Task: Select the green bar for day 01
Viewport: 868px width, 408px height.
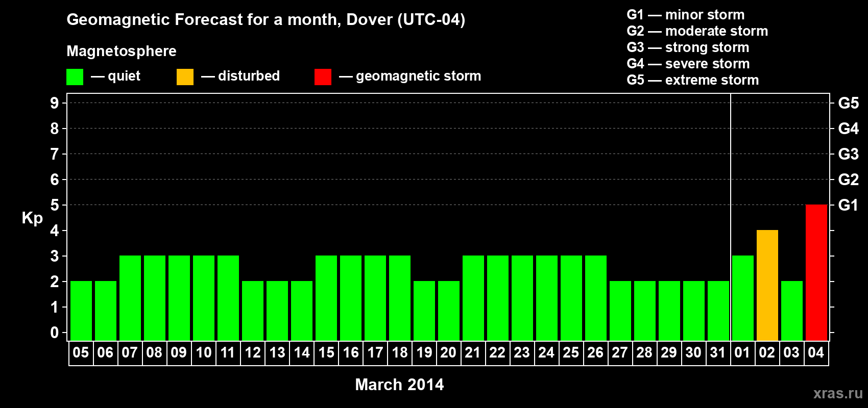Action: (x=742, y=298)
